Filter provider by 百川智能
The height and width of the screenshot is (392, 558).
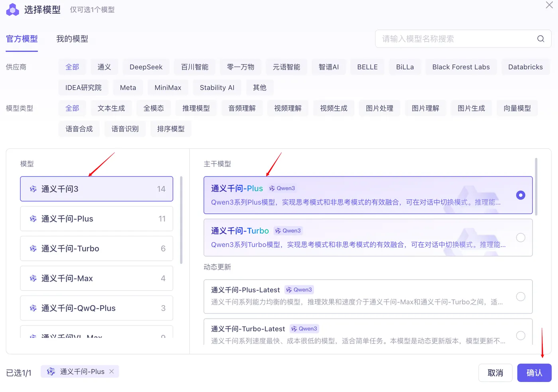195,67
